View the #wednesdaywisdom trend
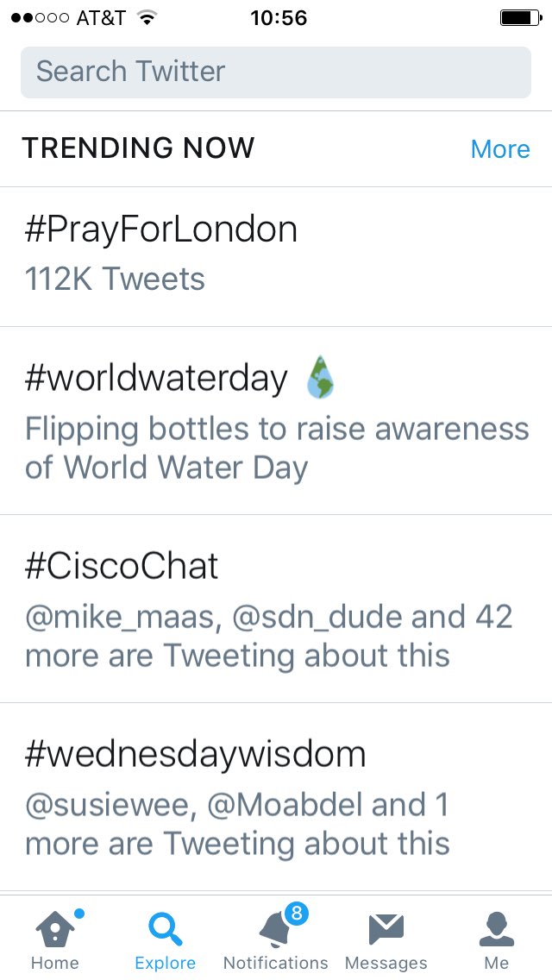 click(x=194, y=753)
